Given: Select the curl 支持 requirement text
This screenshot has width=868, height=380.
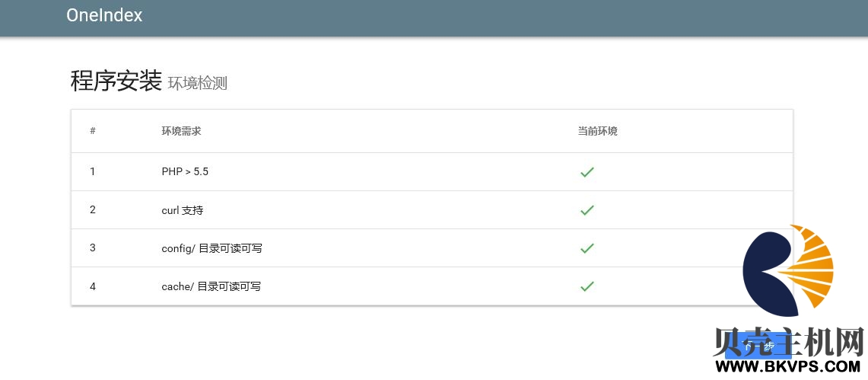Looking at the screenshot, I should click(182, 210).
